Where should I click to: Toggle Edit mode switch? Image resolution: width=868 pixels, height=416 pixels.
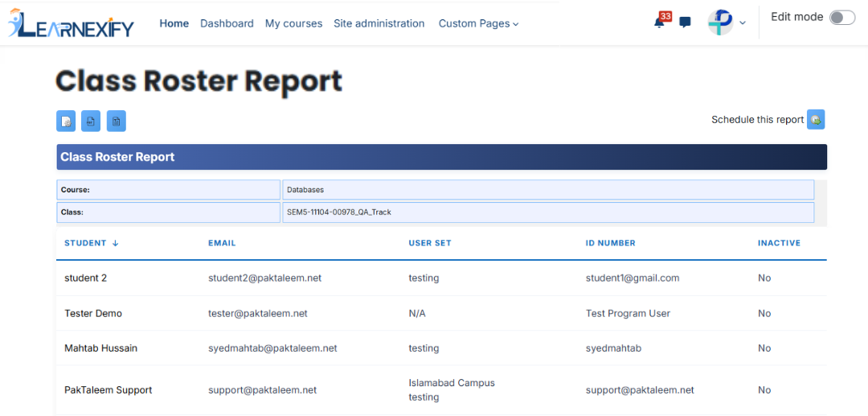pos(842,18)
